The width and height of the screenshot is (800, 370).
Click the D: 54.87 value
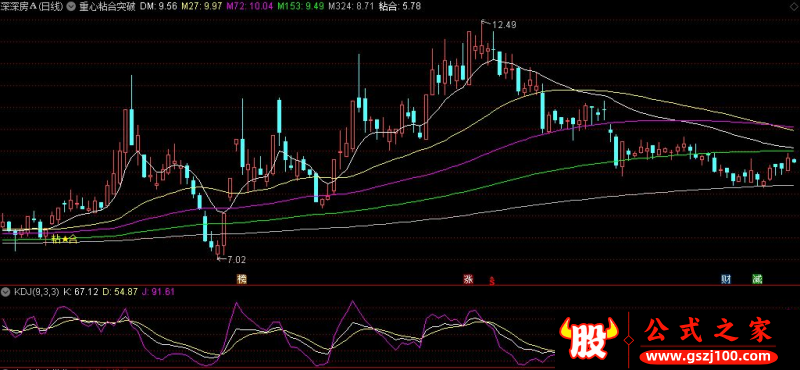[x=120, y=292]
